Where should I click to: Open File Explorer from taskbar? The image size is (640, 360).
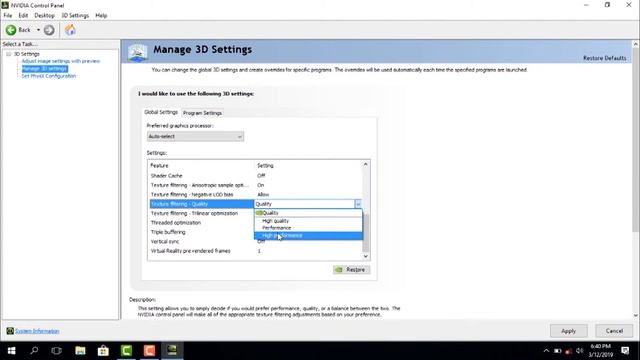coord(80,351)
